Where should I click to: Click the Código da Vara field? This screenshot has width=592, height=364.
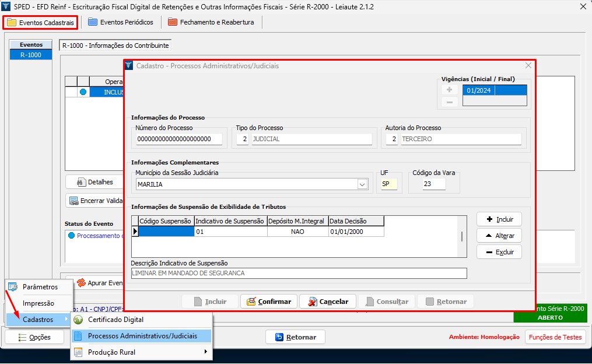coord(426,184)
